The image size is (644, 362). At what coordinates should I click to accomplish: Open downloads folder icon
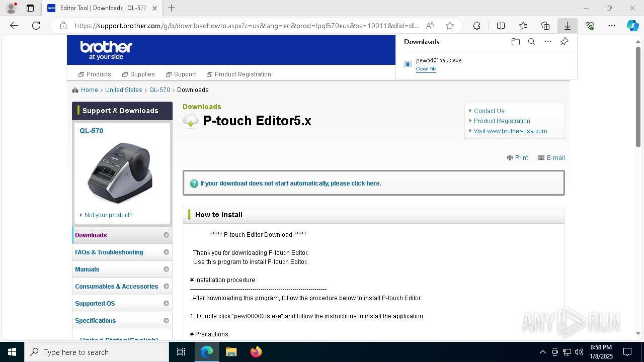[515, 42]
